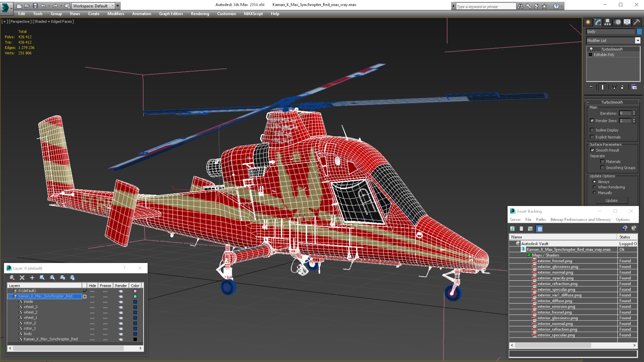The image size is (644, 362).
Task: Open the Utilities panel hammer icon
Action: 636,22
